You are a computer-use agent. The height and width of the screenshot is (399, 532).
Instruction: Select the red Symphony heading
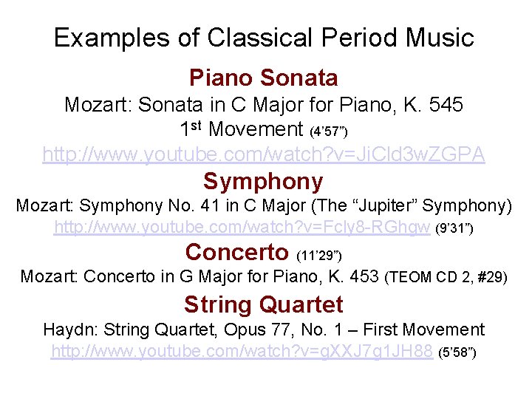(263, 182)
